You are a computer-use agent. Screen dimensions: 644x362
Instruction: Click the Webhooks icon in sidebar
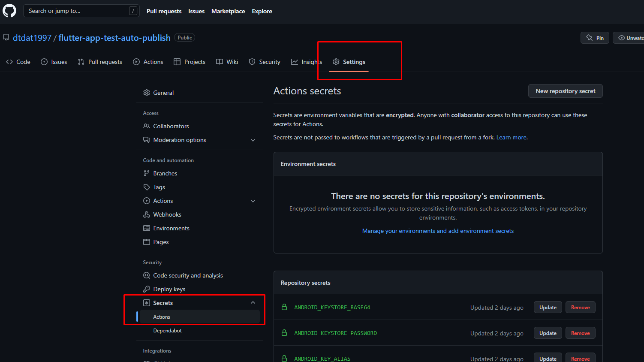(147, 214)
